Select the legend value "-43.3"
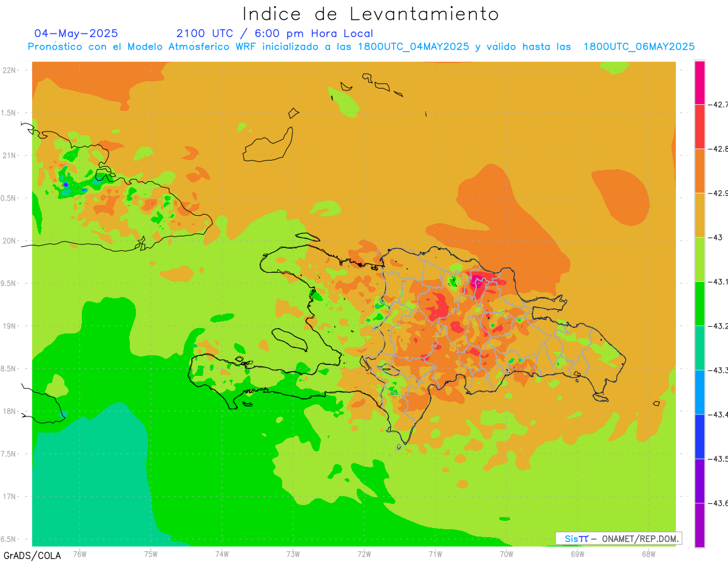 pos(718,370)
